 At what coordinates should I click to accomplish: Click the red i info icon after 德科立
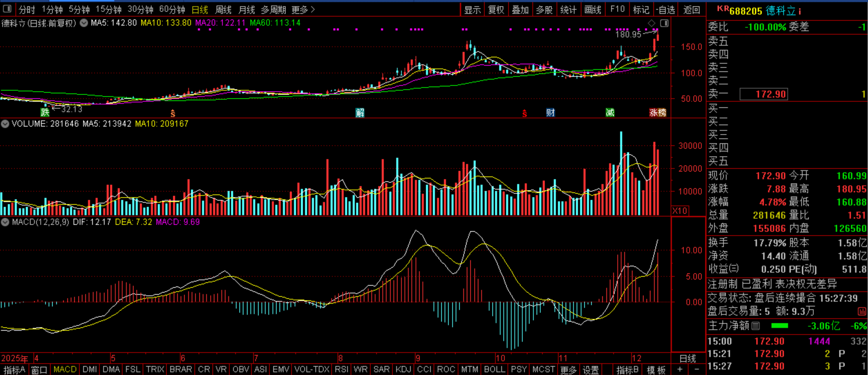tap(799, 11)
